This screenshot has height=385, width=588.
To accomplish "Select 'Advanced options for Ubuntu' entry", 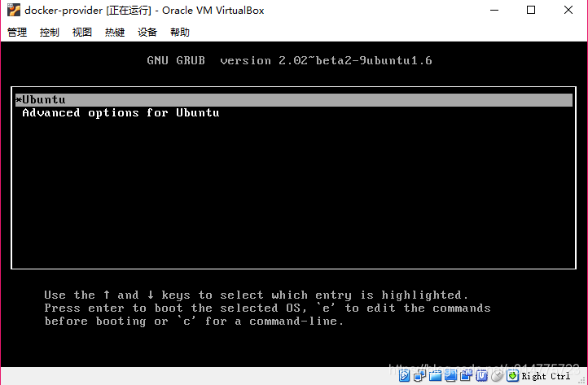I will pos(121,113).
